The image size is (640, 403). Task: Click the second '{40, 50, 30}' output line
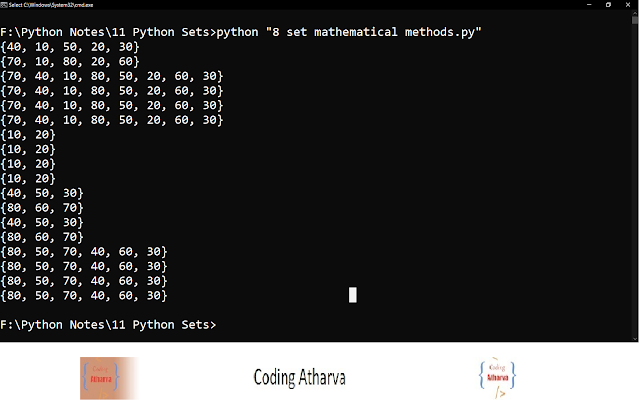pos(42,222)
